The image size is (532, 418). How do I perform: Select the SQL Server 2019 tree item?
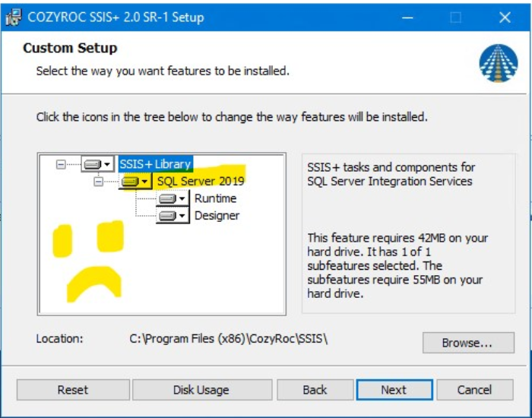pyautogui.click(x=201, y=181)
